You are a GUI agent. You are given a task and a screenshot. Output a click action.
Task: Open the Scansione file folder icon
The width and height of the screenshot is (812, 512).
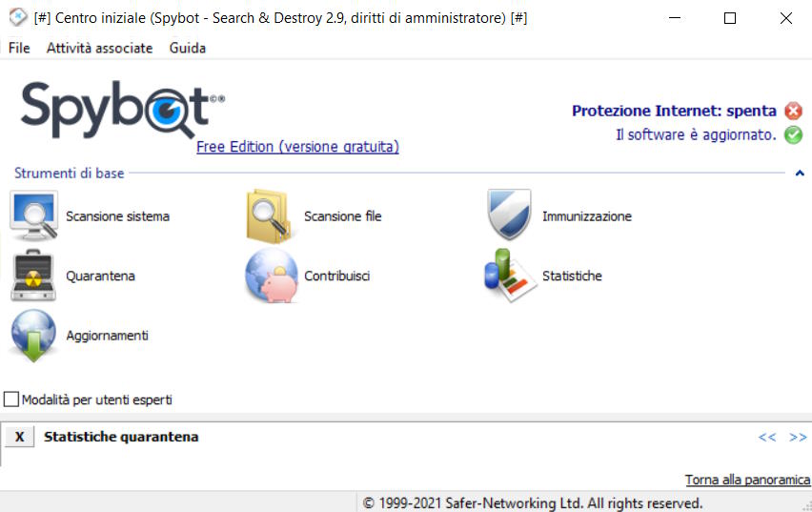(270, 216)
